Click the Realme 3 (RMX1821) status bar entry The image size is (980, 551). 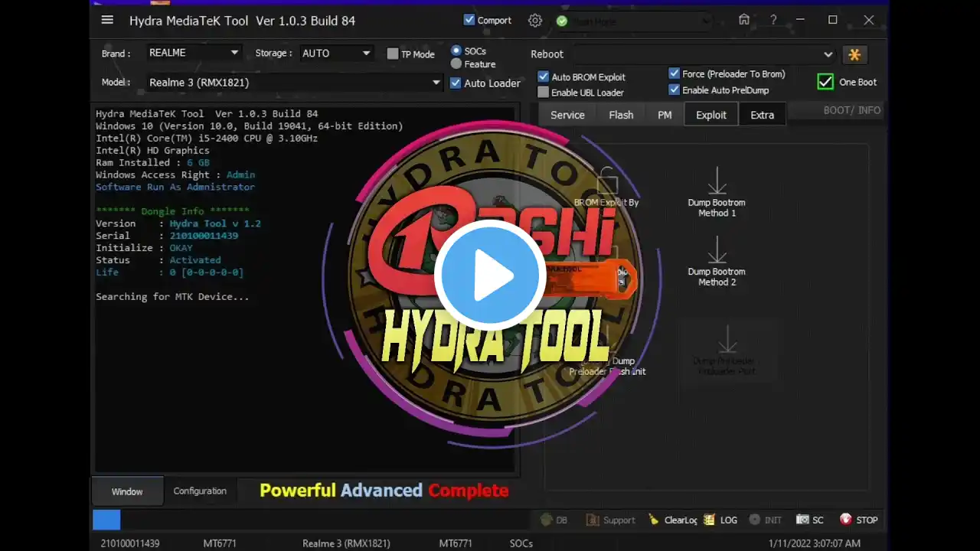pos(346,543)
